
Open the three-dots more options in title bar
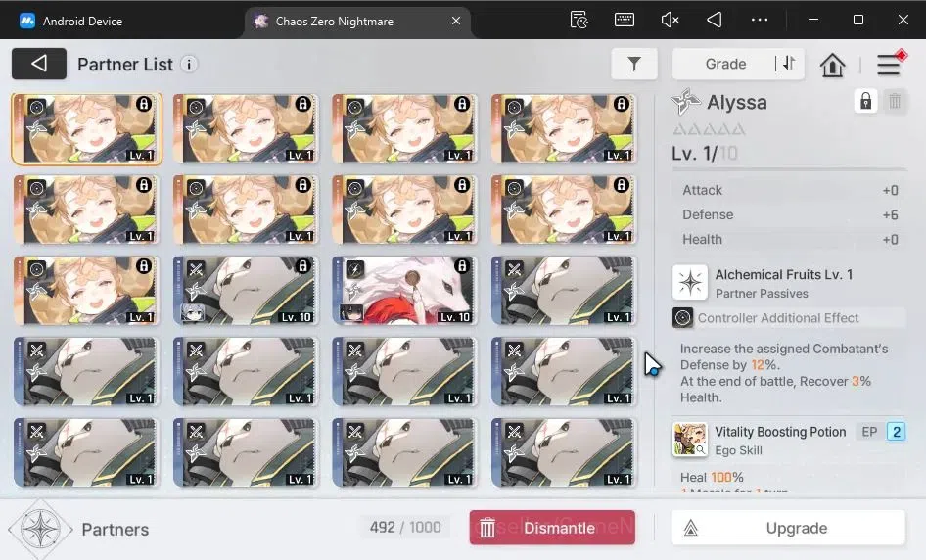pyautogui.click(x=760, y=21)
